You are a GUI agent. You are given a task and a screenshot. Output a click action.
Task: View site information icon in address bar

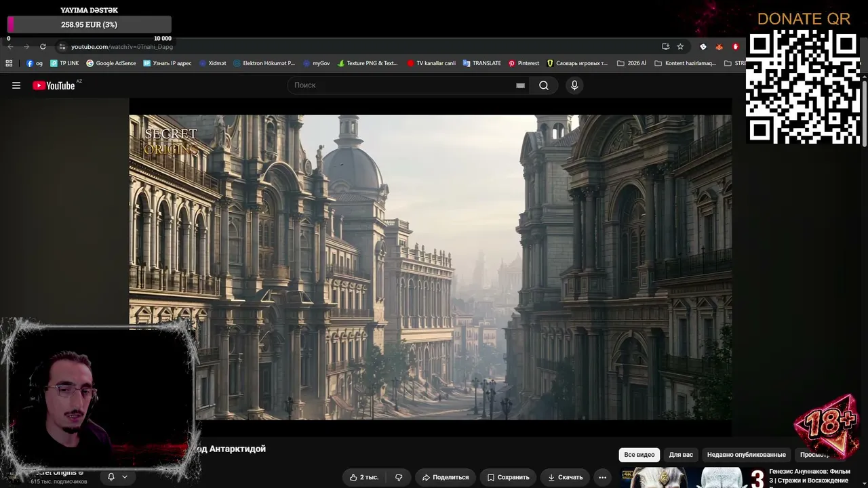(62, 47)
